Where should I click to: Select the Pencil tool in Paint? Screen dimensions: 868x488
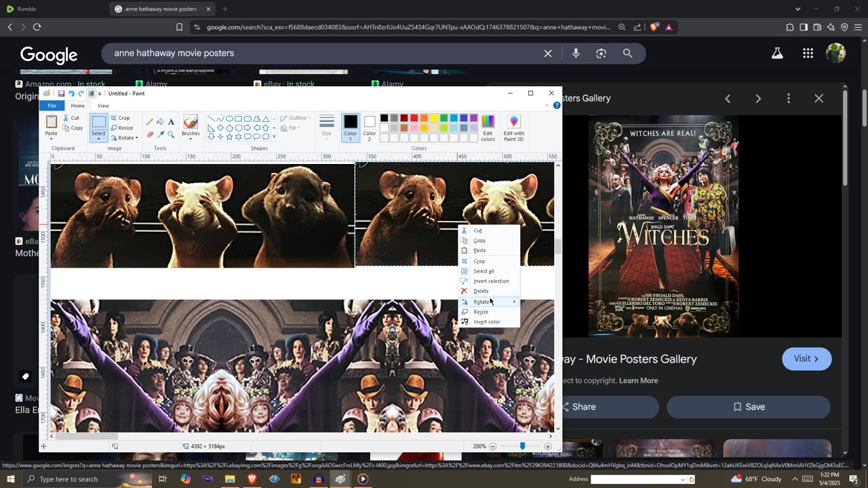click(149, 122)
